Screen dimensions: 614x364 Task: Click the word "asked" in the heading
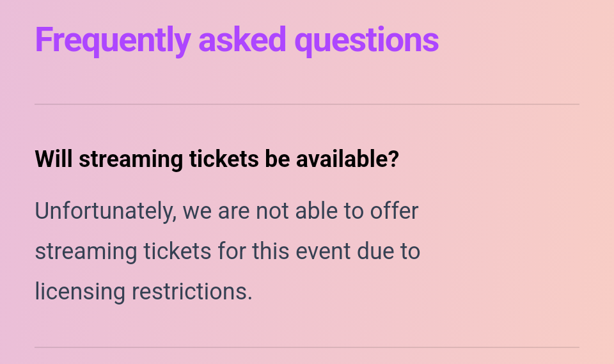(242, 40)
